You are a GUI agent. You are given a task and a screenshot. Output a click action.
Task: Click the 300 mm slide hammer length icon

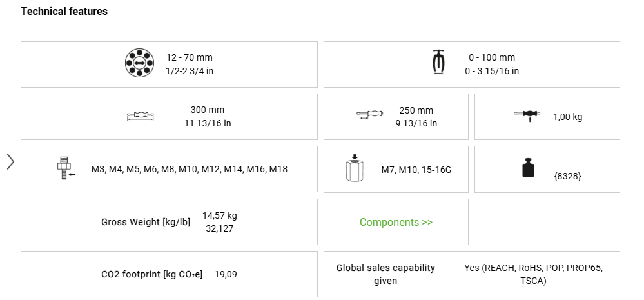pyautogui.click(x=141, y=117)
